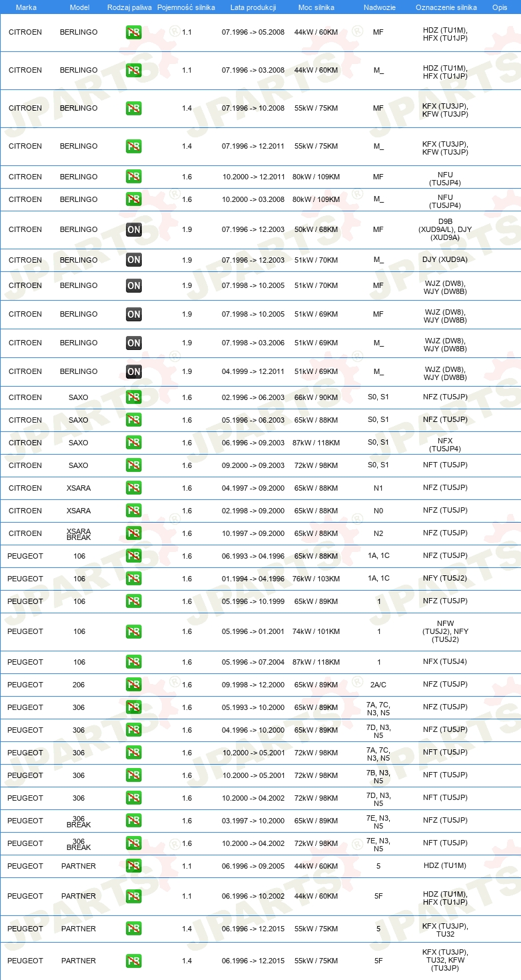Click ON icon in Berlingo DJY (XUD9A) row
521x980 pixels.
click(x=134, y=260)
